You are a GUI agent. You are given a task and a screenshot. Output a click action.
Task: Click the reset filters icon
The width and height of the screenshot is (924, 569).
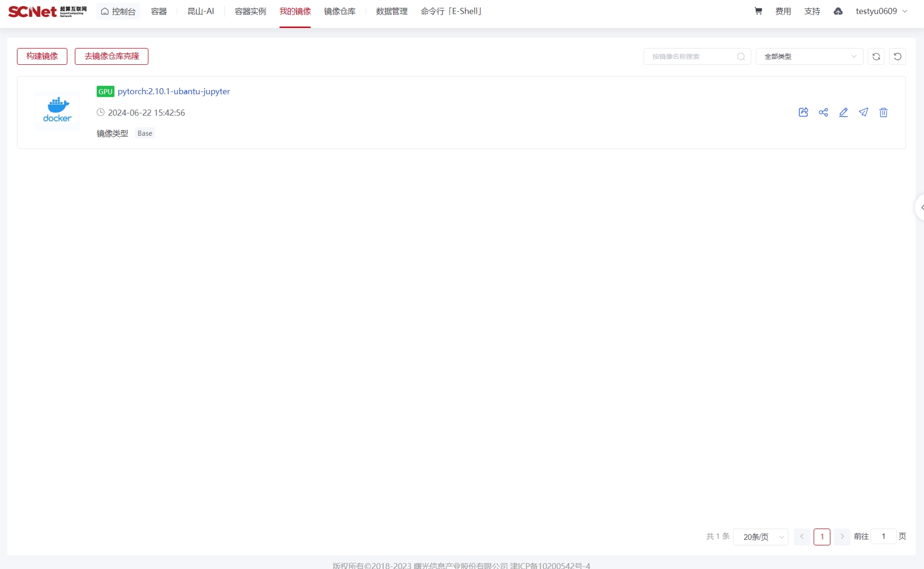click(x=898, y=56)
